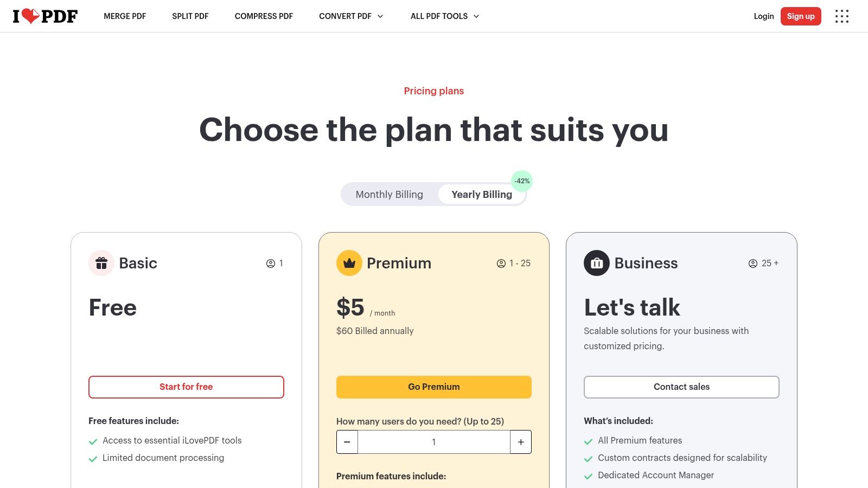868x488 pixels.
Task: Increase the number of users with plus
Action: tap(521, 442)
